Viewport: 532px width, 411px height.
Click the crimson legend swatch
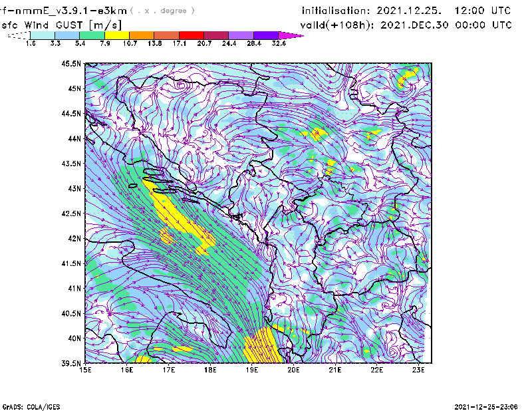pyautogui.click(x=216, y=35)
